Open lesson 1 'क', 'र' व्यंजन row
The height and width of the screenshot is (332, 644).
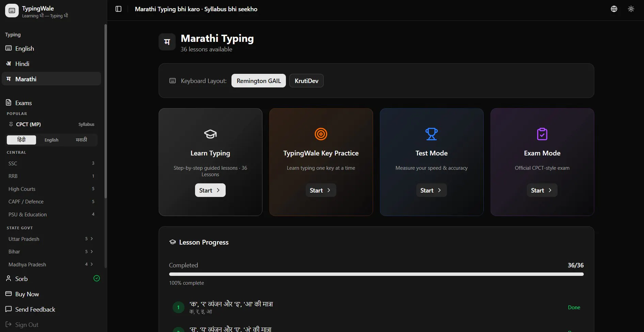(376, 307)
